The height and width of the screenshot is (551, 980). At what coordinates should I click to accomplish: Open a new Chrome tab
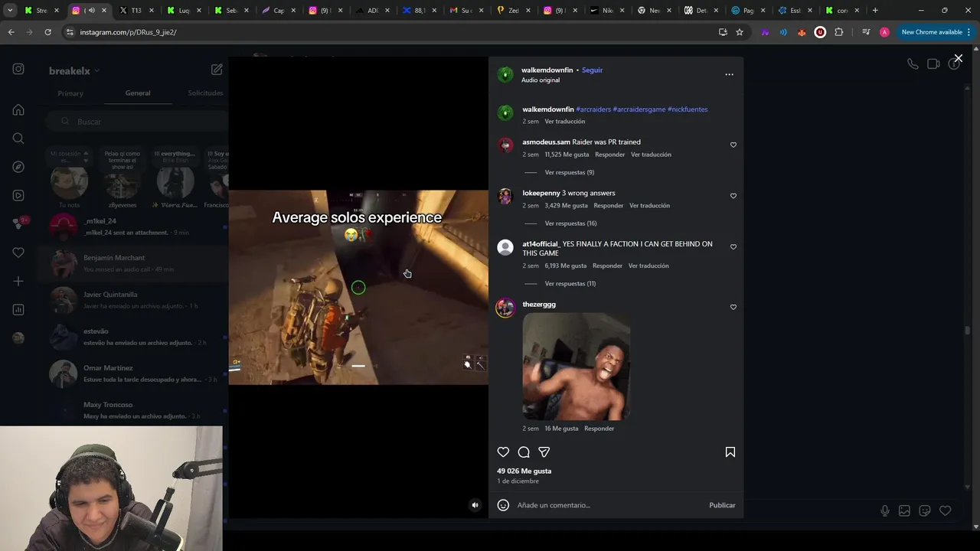coord(875,11)
